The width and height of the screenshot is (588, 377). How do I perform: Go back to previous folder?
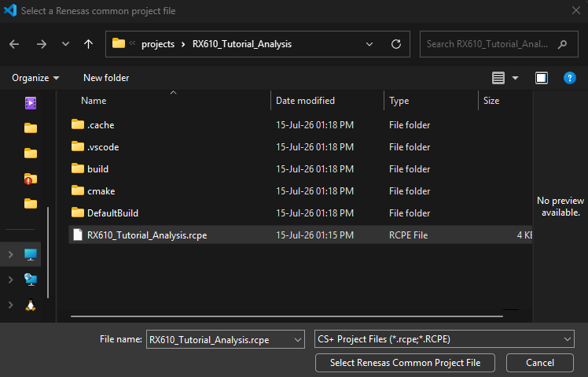(14, 44)
